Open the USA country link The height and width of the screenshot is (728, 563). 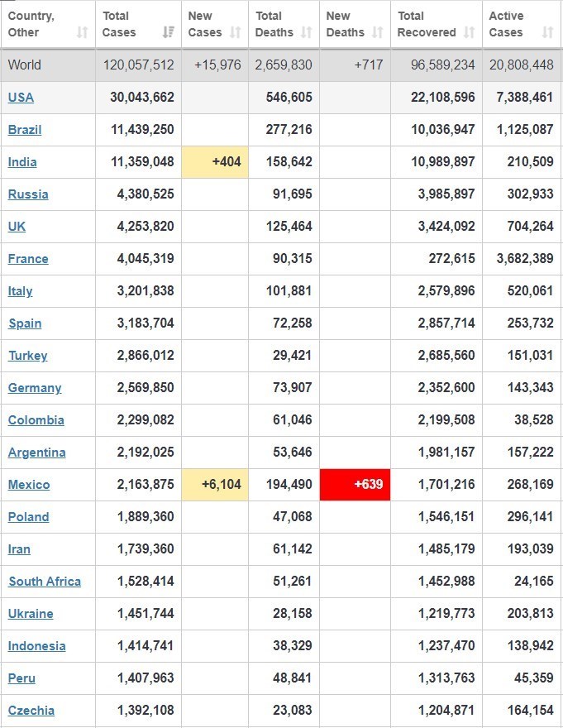(x=21, y=98)
